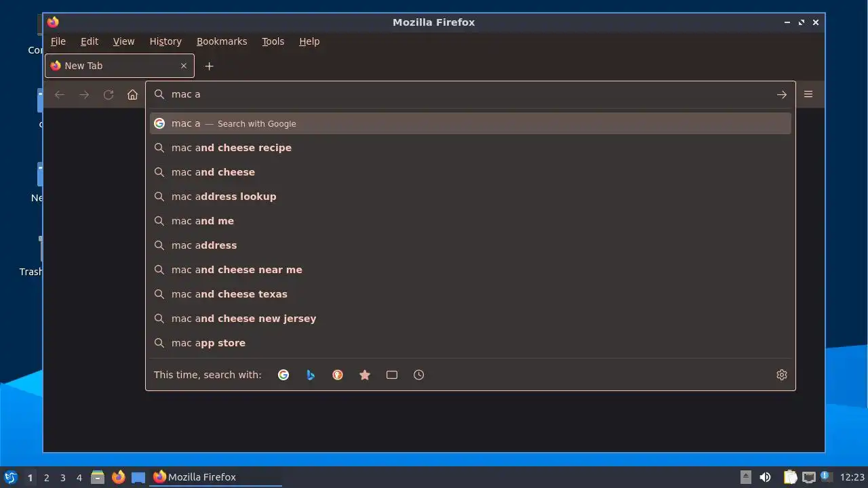
Task: Close the New Tab tab
Action: tap(184, 66)
